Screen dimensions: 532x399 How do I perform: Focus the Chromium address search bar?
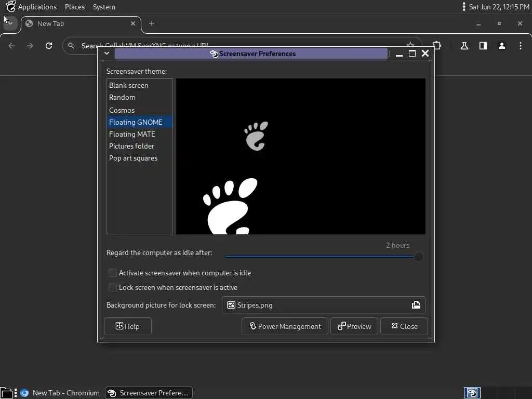click(x=242, y=46)
